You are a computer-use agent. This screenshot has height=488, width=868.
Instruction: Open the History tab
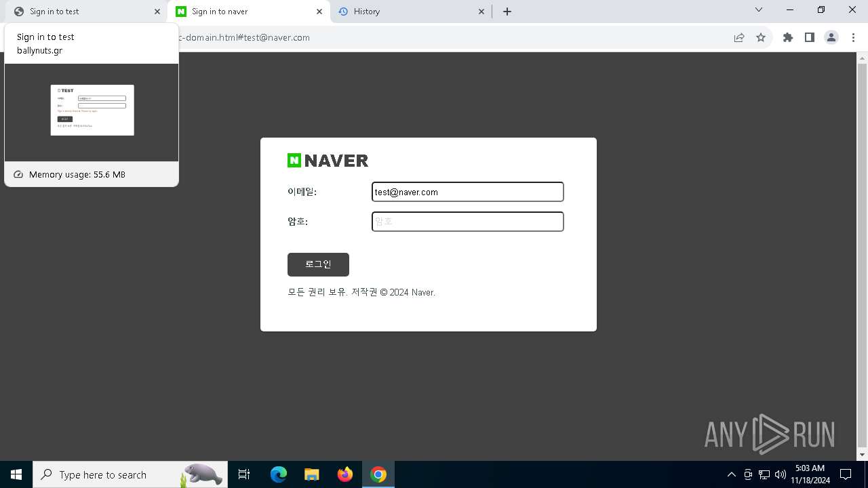point(410,12)
